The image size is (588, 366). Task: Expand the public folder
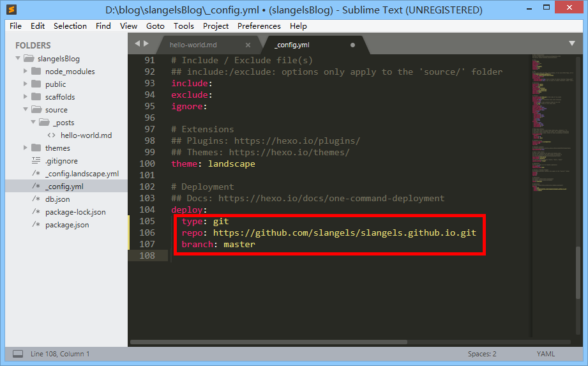click(25, 84)
